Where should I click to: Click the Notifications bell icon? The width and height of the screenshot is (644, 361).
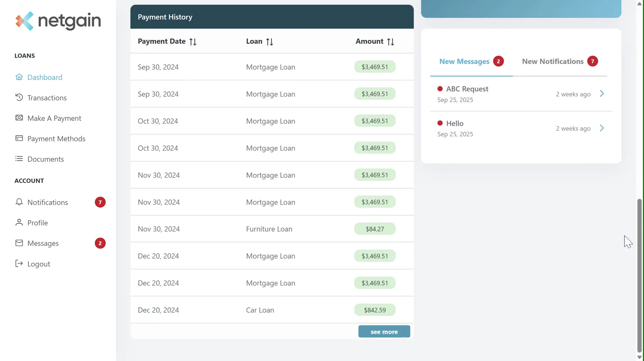click(19, 202)
